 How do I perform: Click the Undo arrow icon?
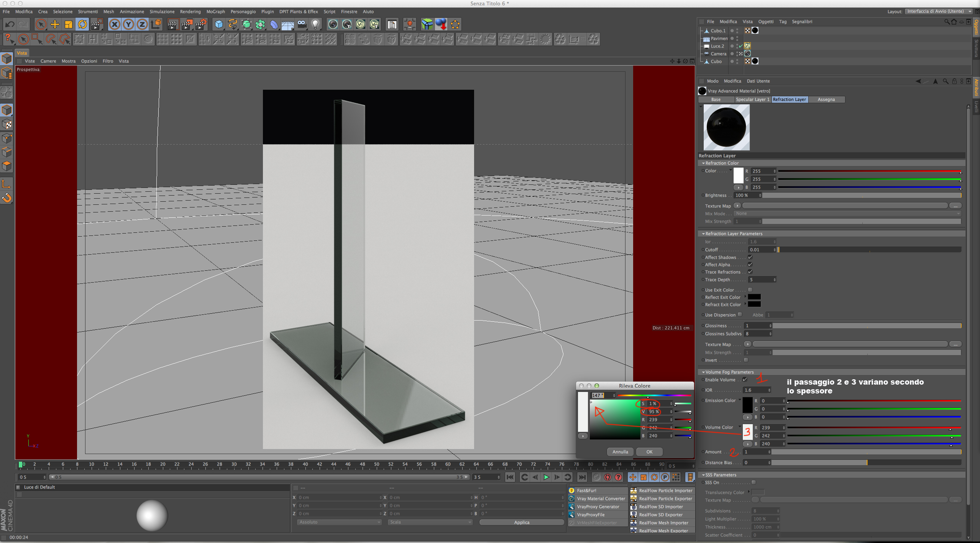tap(10, 25)
